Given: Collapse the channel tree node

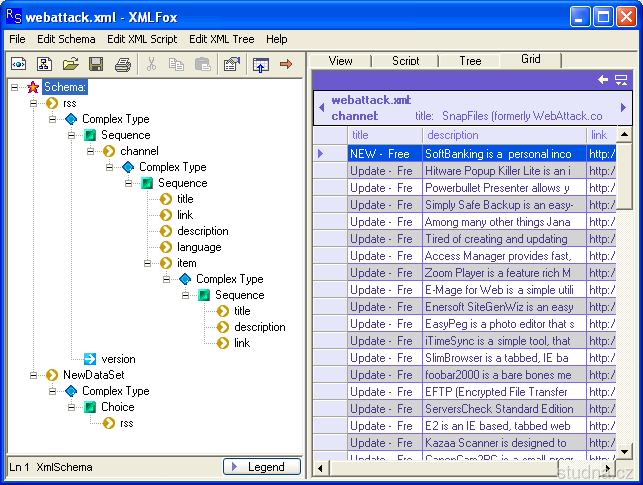Looking at the screenshot, I should click(x=92, y=151).
